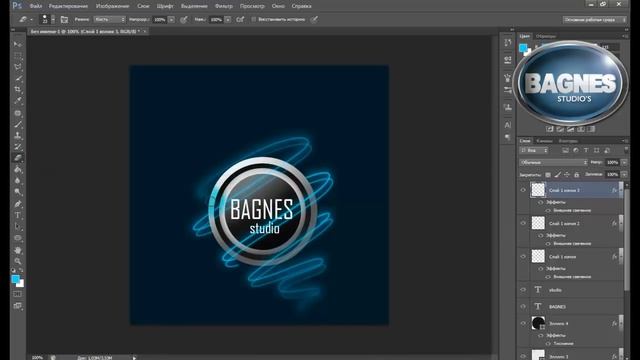The width and height of the screenshot is (640, 360).
Task: Open the Окно menu
Action: pos(278,6)
